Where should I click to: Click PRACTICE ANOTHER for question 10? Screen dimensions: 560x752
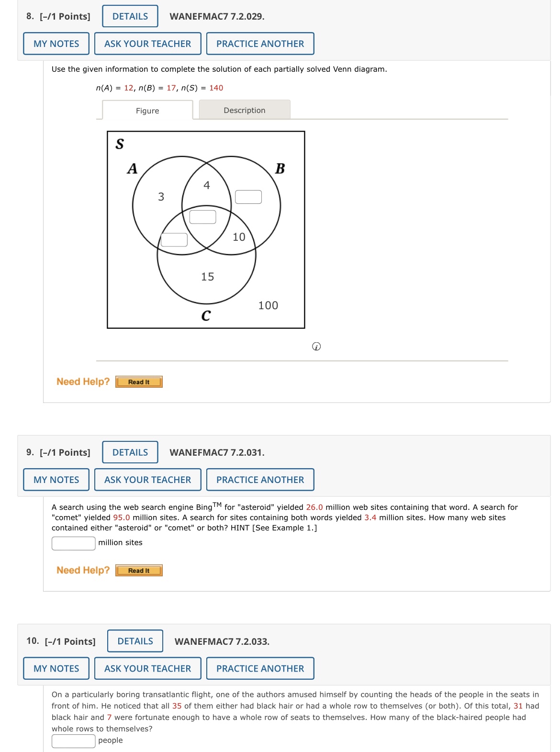coord(260,668)
